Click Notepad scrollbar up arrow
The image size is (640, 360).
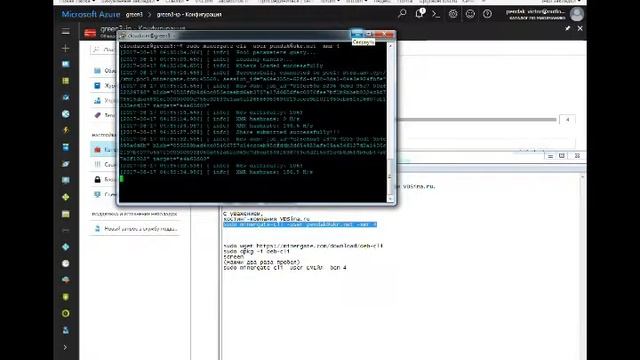(x=582, y=177)
